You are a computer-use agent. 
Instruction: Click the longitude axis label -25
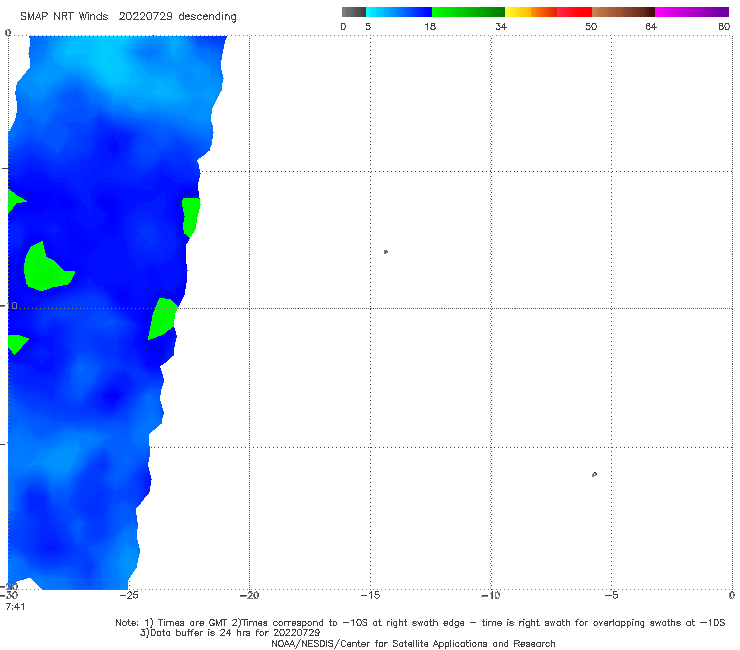[129, 595]
